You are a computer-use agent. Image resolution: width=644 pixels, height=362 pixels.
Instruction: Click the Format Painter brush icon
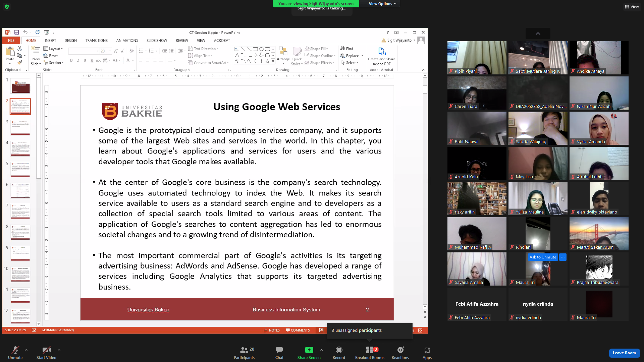[x=20, y=62]
